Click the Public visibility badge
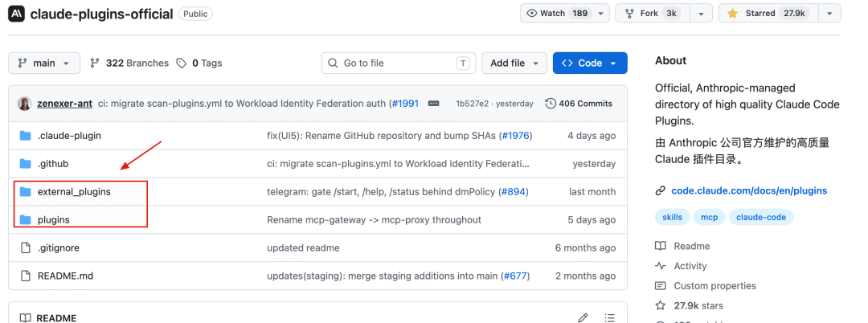The width and height of the screenshot is (868, 323). point(195,14)
